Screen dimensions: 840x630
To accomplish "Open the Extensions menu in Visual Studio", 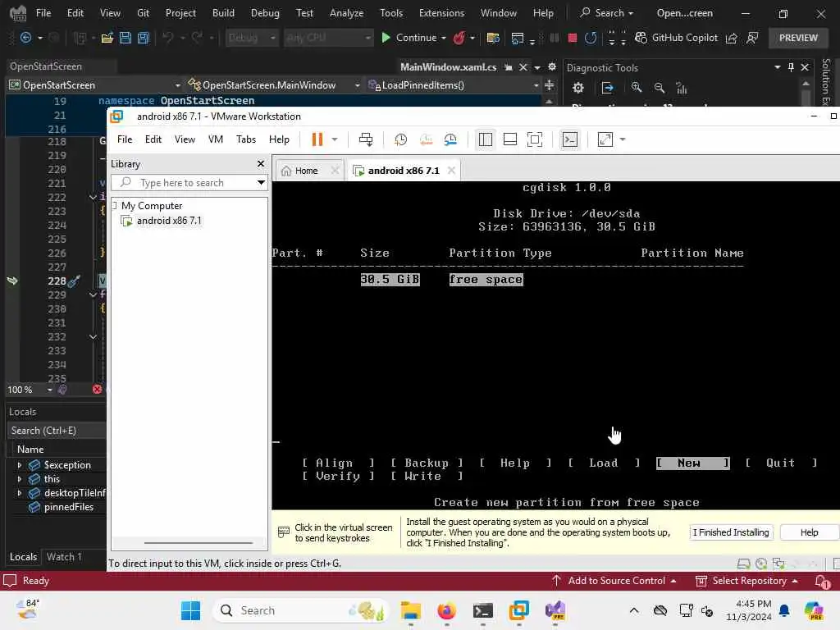I will (441, 13).
